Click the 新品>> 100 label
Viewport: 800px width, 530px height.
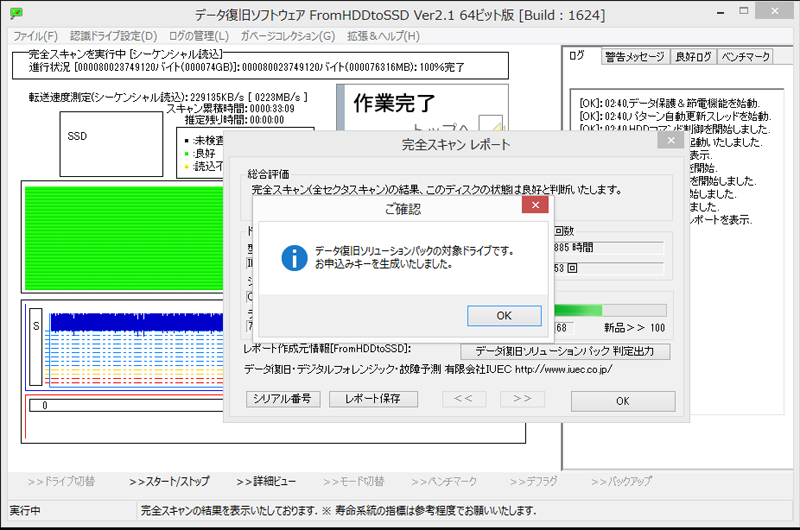(635, 327)
